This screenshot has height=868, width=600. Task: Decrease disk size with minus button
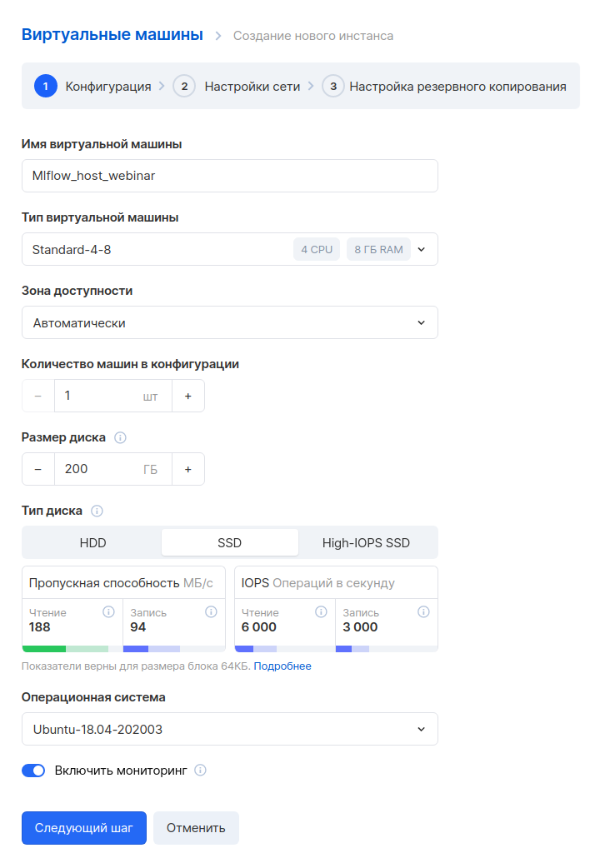coord(37,470)
